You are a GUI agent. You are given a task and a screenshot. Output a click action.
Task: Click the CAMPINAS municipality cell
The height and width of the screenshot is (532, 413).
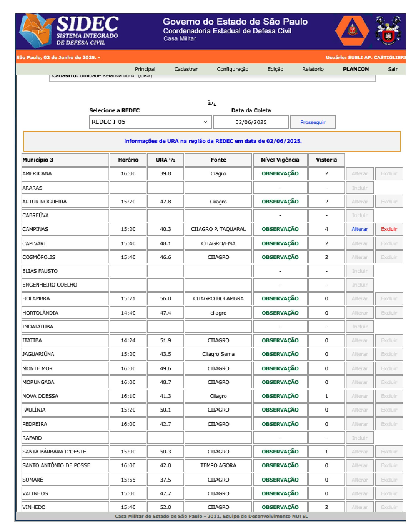click(65, 229)
